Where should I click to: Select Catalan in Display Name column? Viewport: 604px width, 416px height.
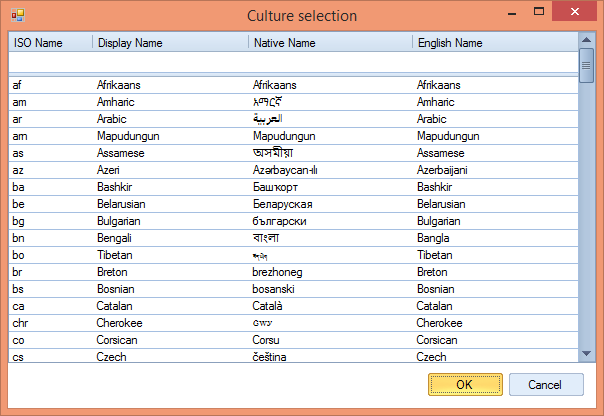(x=114, y=306)
